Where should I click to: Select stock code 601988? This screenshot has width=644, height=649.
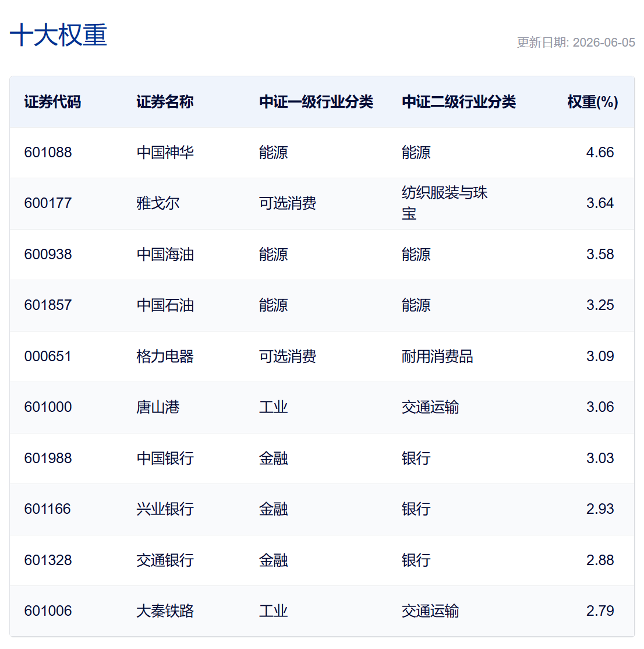(48, 458)
